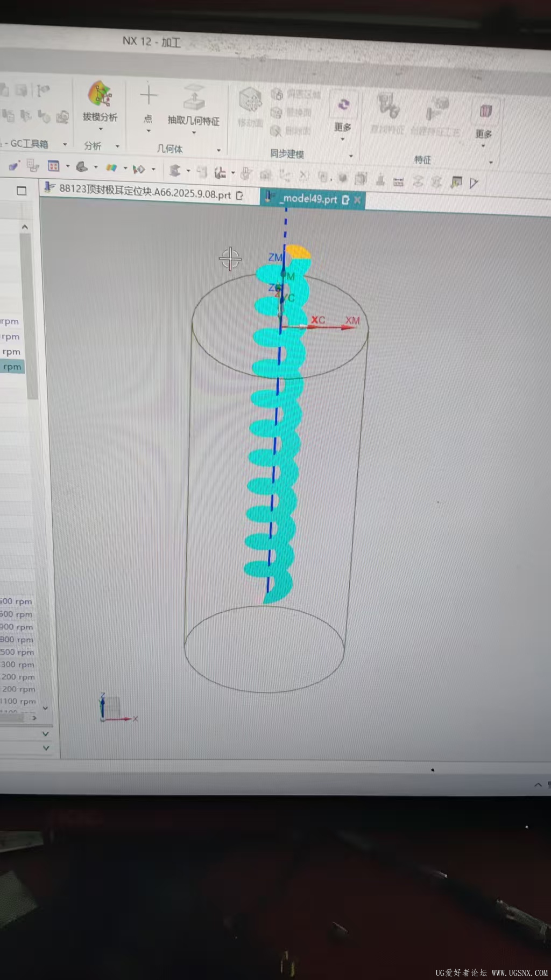Viewport: 551px width, 980px height.
Task: Select the 800 rpm row
Action: coord(17,640)
